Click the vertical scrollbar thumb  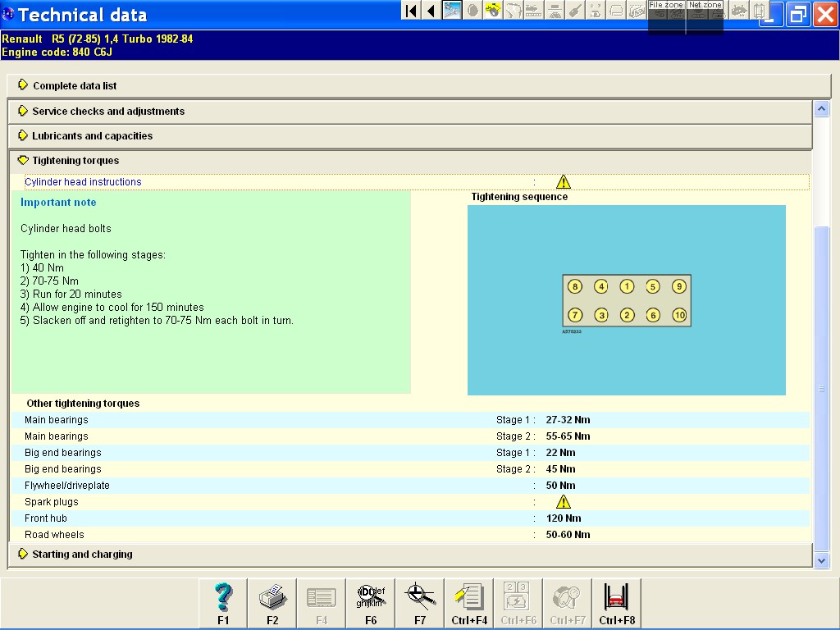(821, 388)
